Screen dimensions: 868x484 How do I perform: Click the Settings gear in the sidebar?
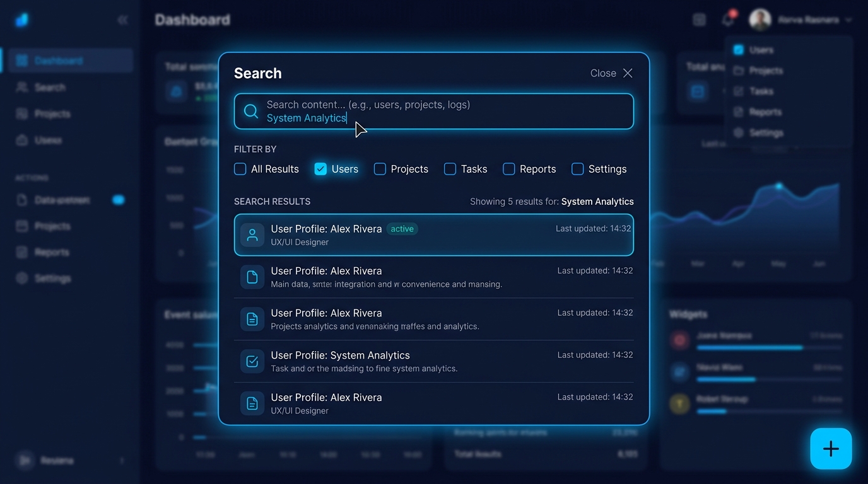point(22,278)
